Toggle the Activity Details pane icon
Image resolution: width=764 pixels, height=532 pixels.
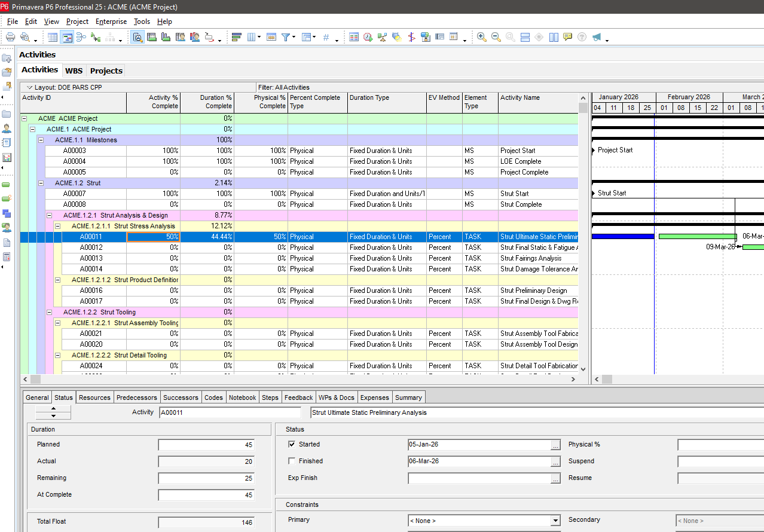point(137,37)
